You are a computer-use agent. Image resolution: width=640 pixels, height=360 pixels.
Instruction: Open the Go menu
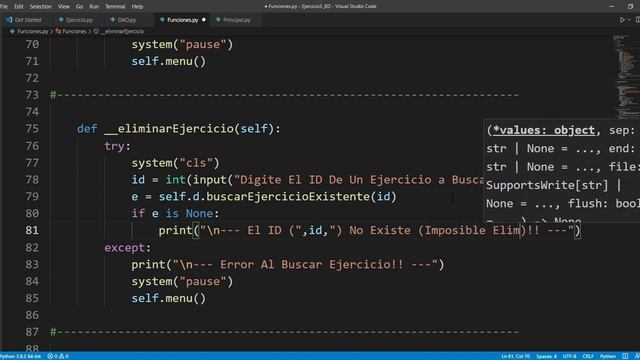click(80, 7)
